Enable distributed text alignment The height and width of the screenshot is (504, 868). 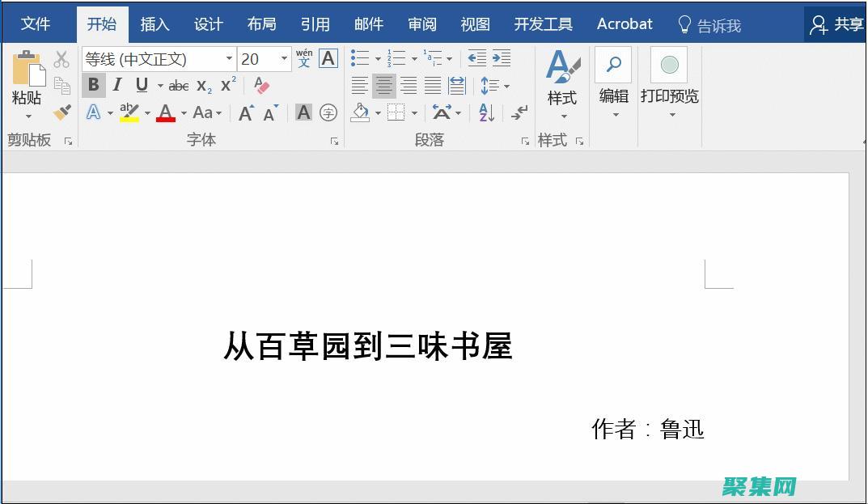pyautogui.click(x=457, y=86)
